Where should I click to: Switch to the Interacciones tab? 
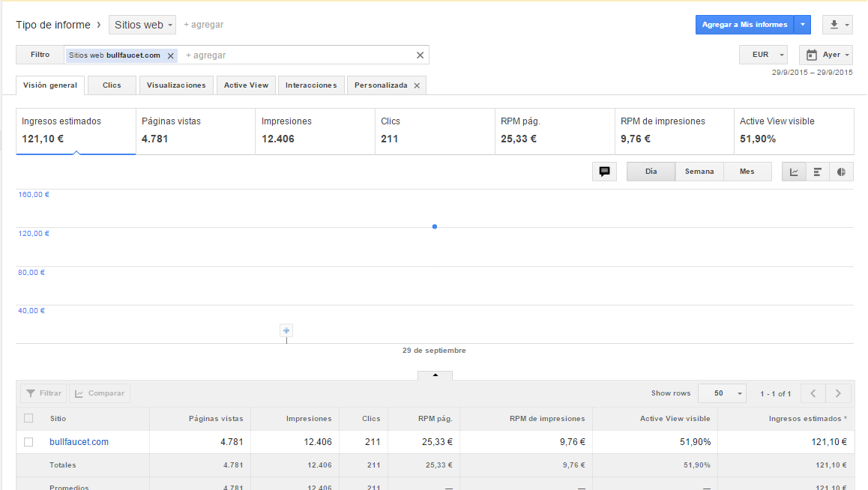(x=311, y=85)
